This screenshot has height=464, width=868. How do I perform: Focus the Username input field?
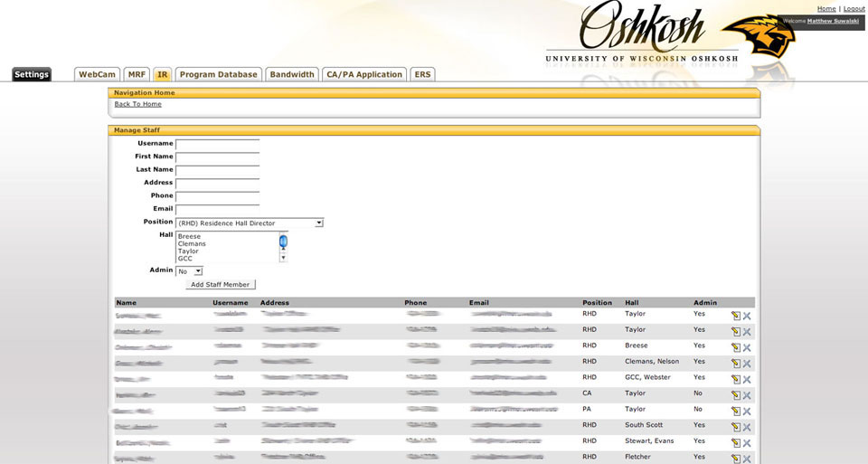click(x=217, y=144)
